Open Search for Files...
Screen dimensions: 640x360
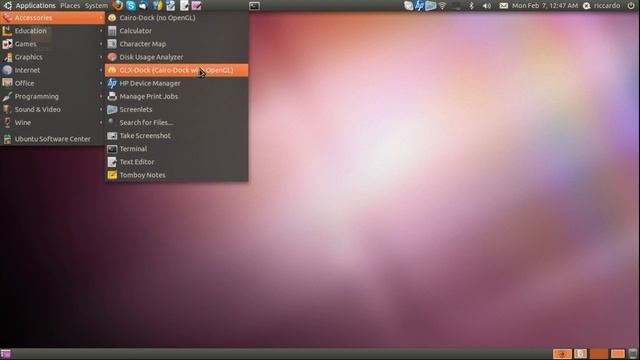point(176,122)
